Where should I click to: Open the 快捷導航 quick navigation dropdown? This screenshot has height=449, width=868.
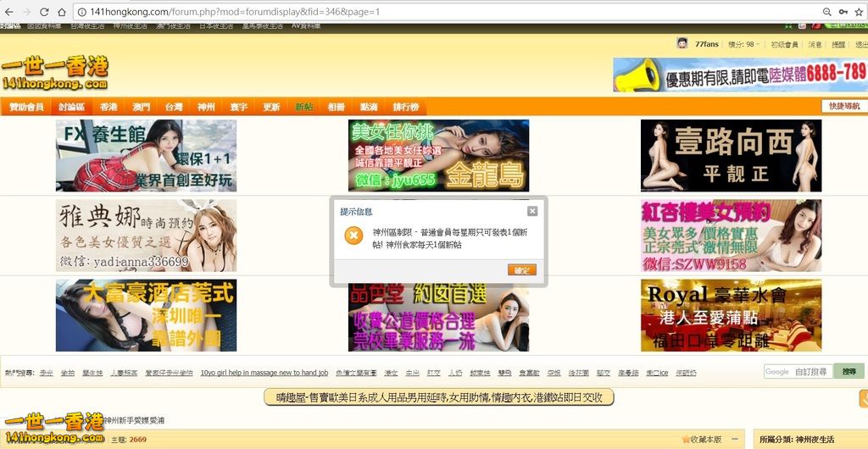point(843,107)
